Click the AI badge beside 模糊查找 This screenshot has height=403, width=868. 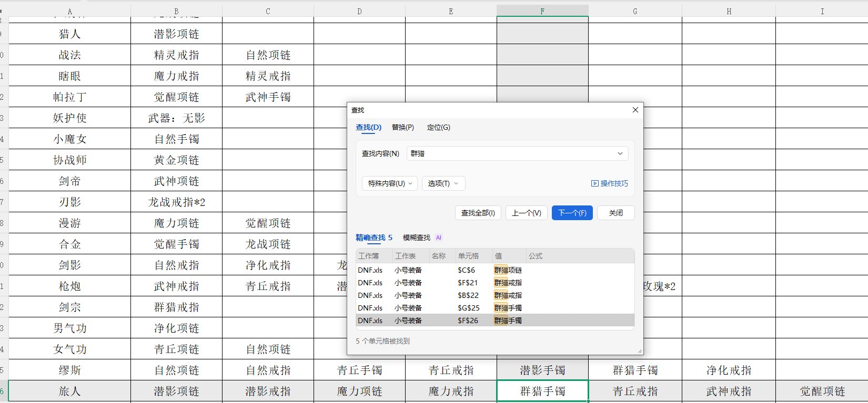coord(439,237)
